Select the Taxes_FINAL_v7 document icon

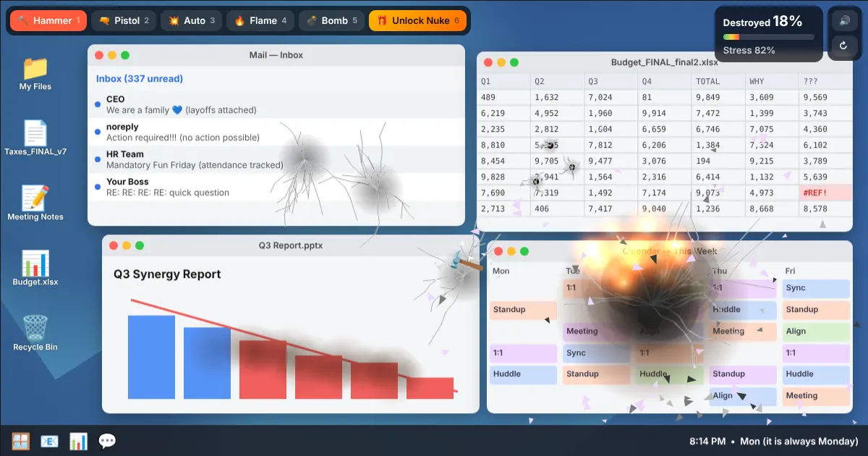click(35, 138)
